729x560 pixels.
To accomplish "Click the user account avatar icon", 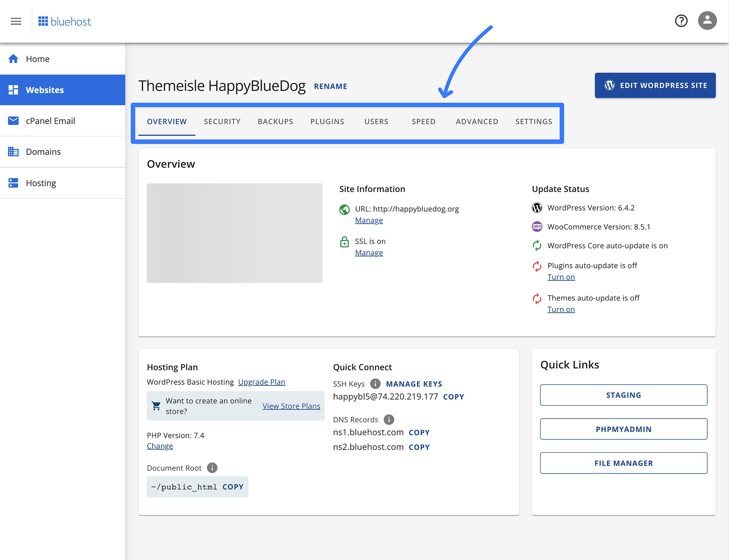I will coord(707,20).
